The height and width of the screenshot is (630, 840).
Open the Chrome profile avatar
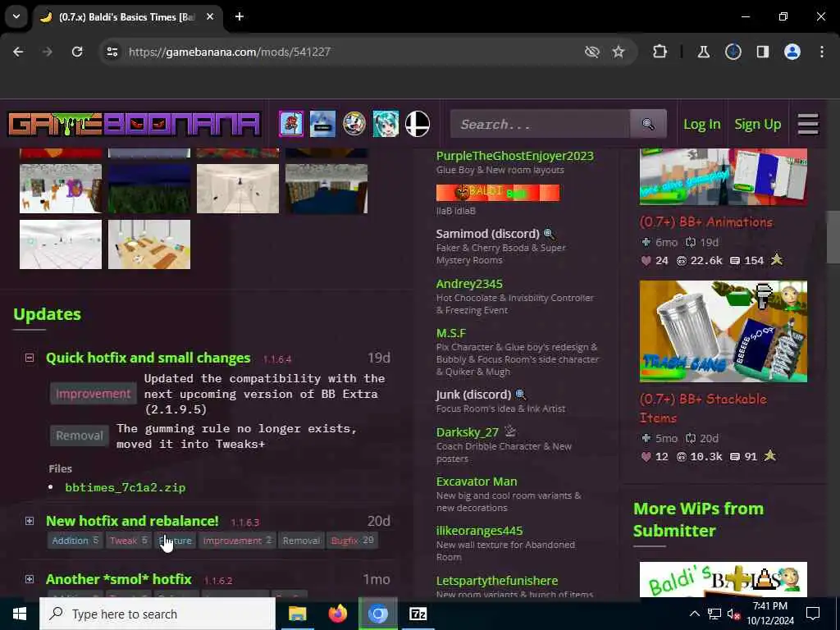point(792,52)
